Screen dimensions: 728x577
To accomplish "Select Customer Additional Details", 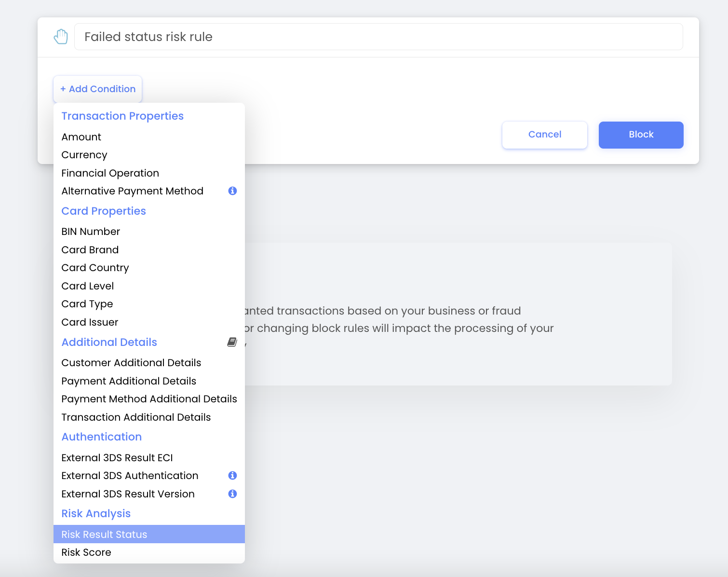I will 149,363.
